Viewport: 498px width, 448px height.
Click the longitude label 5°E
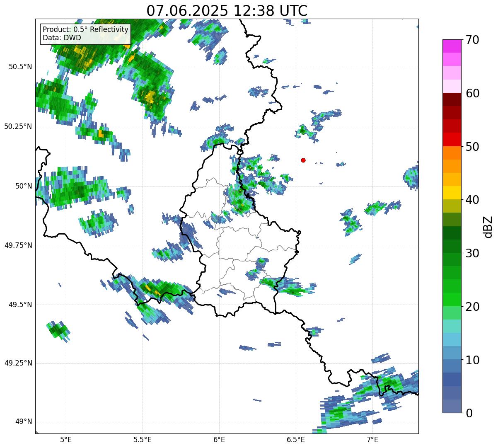click(66, 439)
